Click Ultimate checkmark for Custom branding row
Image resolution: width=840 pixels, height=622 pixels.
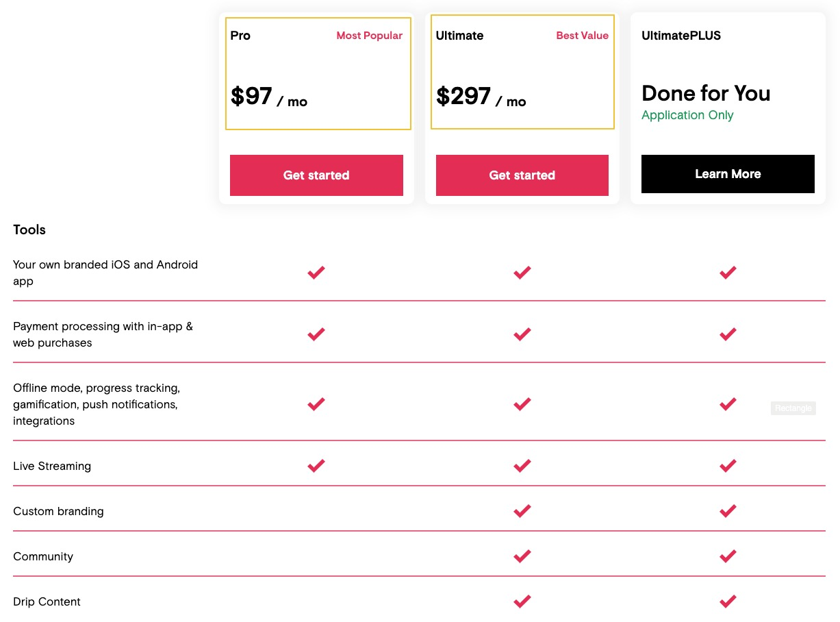[522, 511]
